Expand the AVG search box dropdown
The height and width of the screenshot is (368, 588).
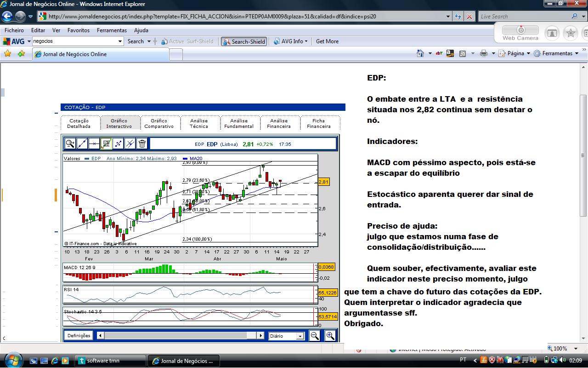pyautogui.click(x=120, y=41)
